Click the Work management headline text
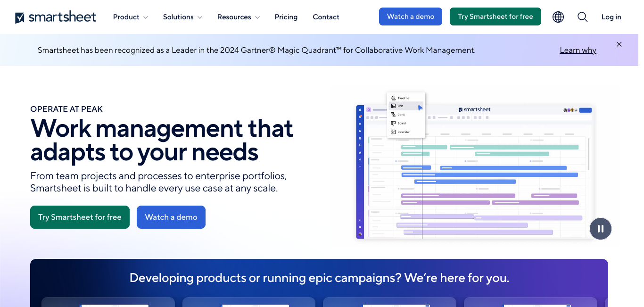Viewport: 644px width, 307px height. [162, 140]
